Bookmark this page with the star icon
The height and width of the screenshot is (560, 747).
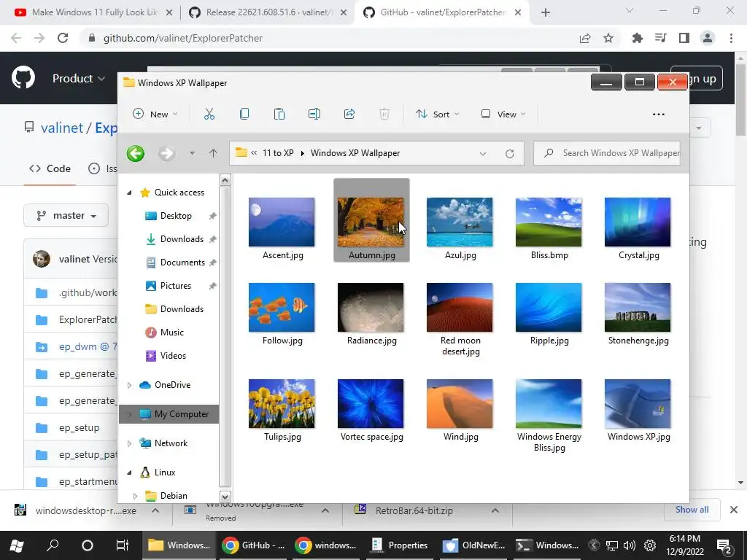point(608,38)
